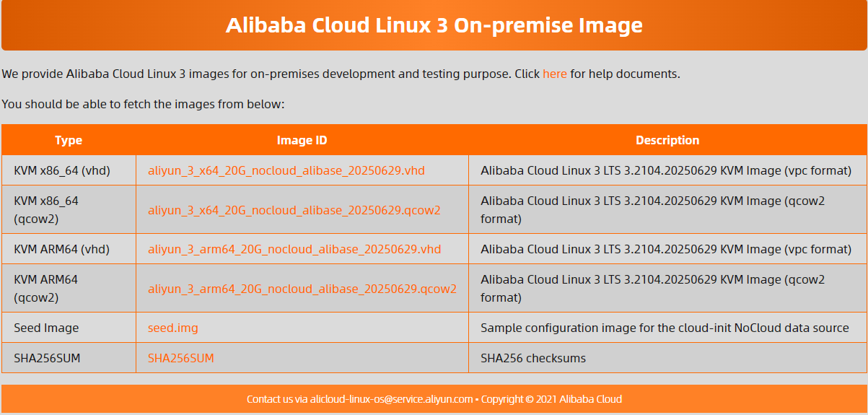
Task: Click the alicloud-linux-os@service.aliyun.com contact email
Action: [391, 399]
